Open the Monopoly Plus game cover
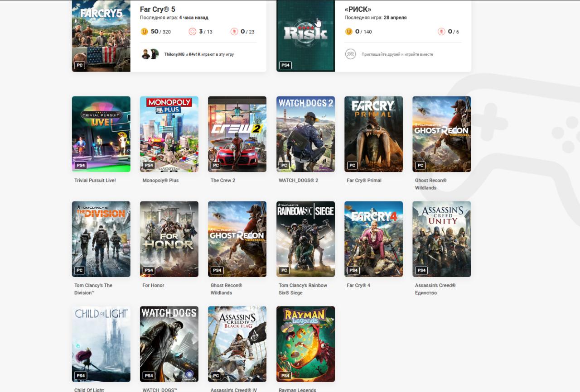Screen dimensions: 580x392 pyautogui.click(x=169, y=134)
